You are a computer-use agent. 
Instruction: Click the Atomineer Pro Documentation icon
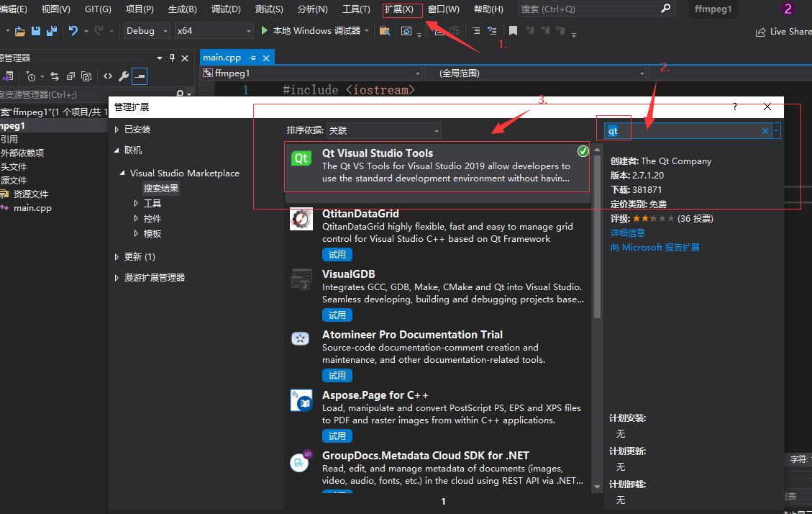pos(301,339)
